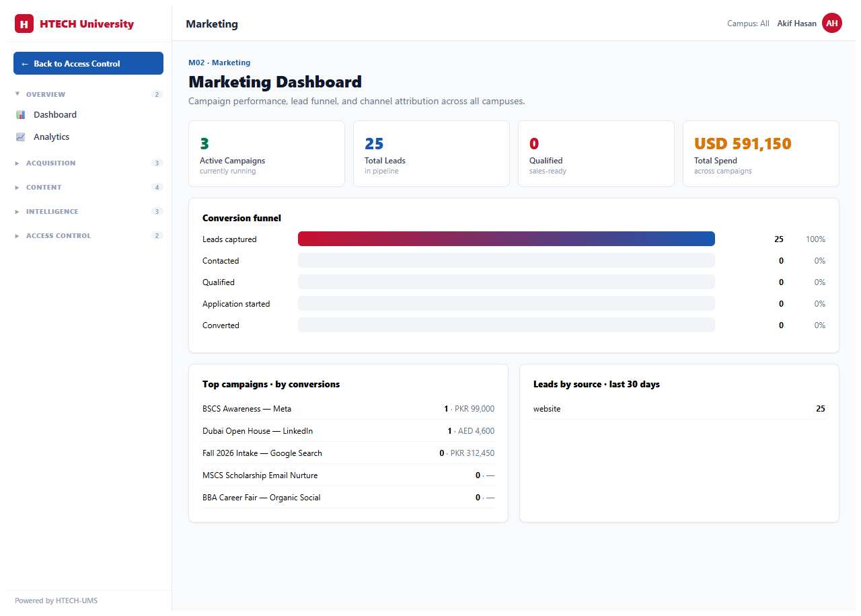Image resolution: width=861 pixels, height=616 pixels.
Task: Expand the Content section
Action: [88, 188]
